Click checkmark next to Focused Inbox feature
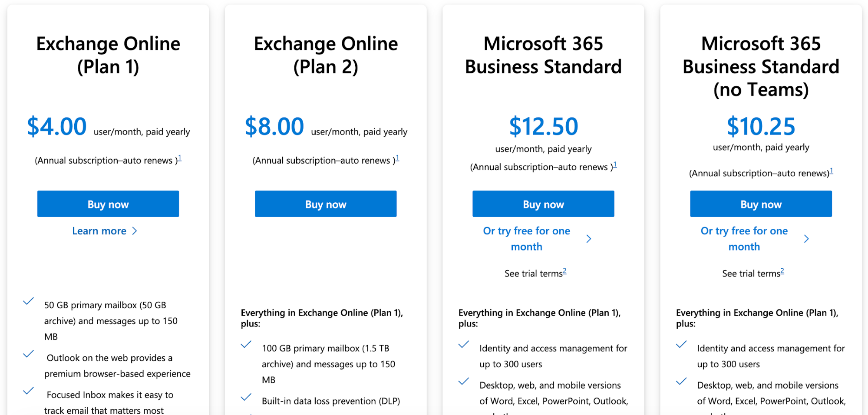The image size is (868, 415). tap(29, 390)
